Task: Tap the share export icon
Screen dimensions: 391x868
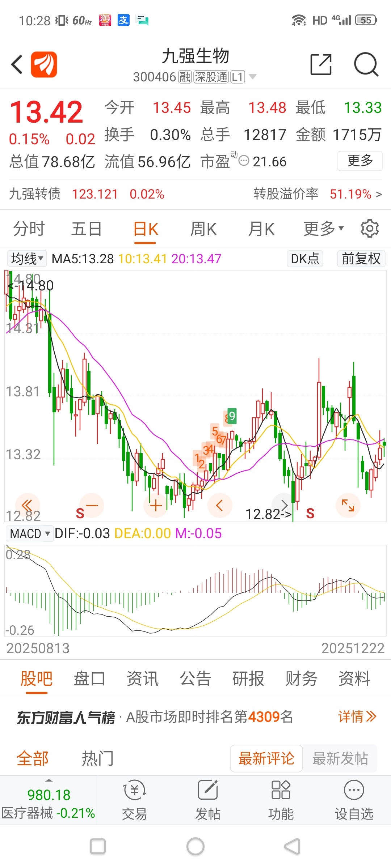Action: coord(321,64)
